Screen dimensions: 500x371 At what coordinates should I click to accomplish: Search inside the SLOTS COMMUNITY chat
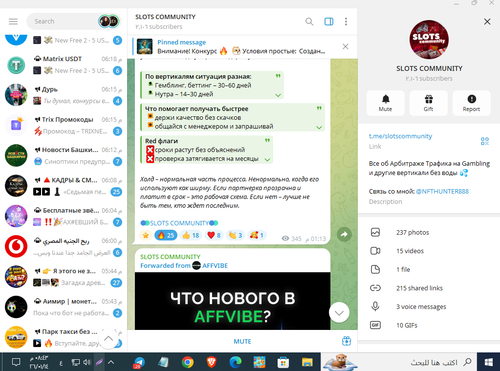coord(309,22)
